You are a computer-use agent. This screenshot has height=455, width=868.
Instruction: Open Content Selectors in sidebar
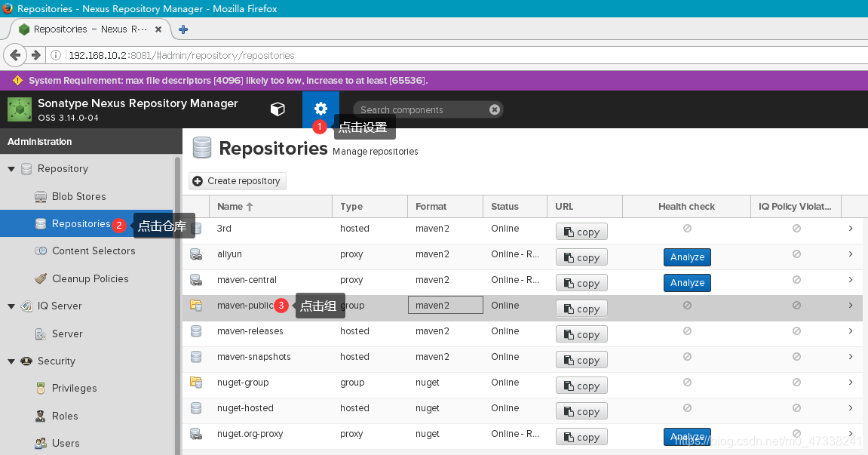coord(94,251)
